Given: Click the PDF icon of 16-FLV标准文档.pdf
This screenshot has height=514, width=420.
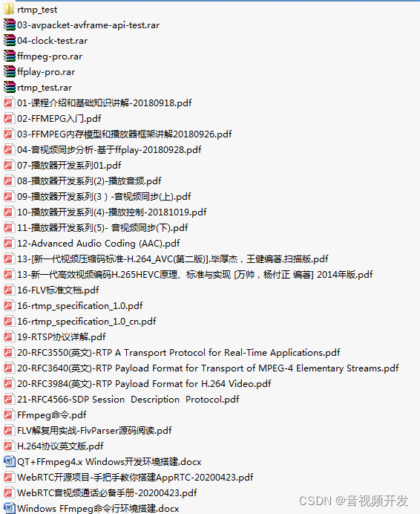Looking at the screenshot, I should (x=9, y=290).
